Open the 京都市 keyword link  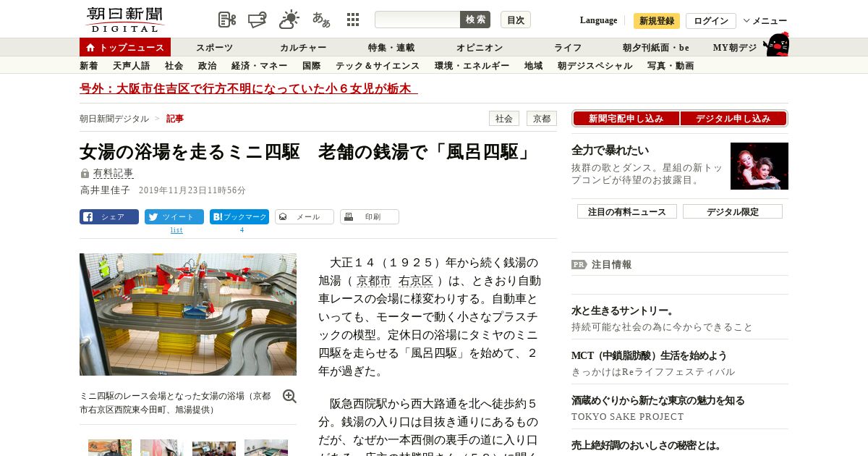point(373,281)
